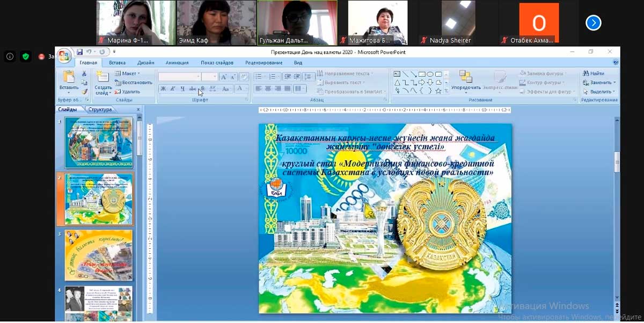Viewport: 644px width, 323px height.
Task: Toggle bold (Ж) formatting
Action: click(163, 89)
